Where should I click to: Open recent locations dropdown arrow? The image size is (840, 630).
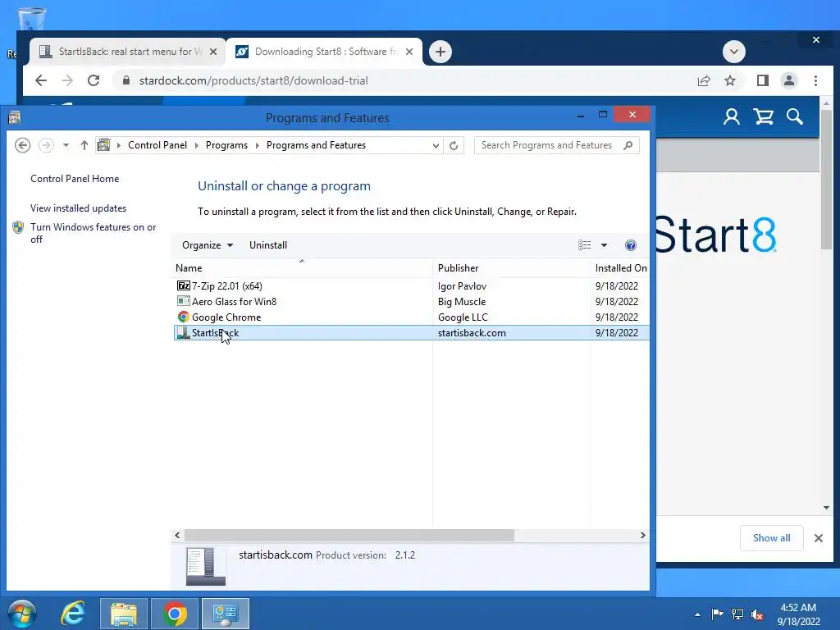66,145
